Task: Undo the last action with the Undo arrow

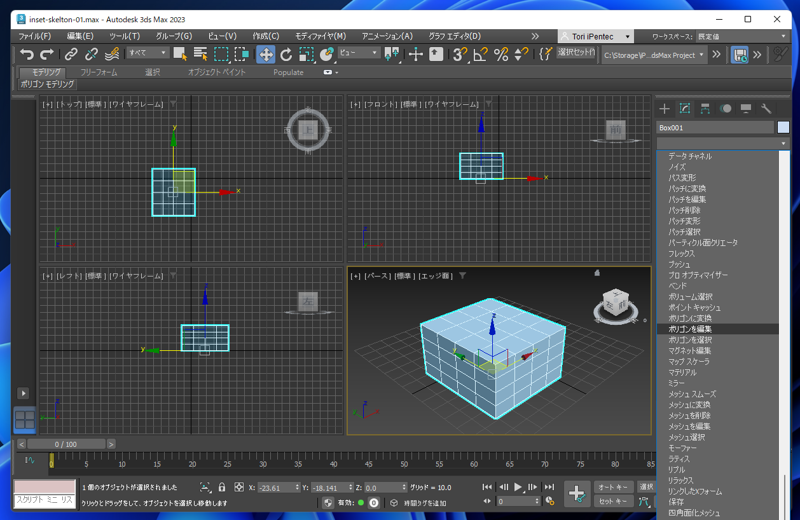Action: click(x=27, y=54)
